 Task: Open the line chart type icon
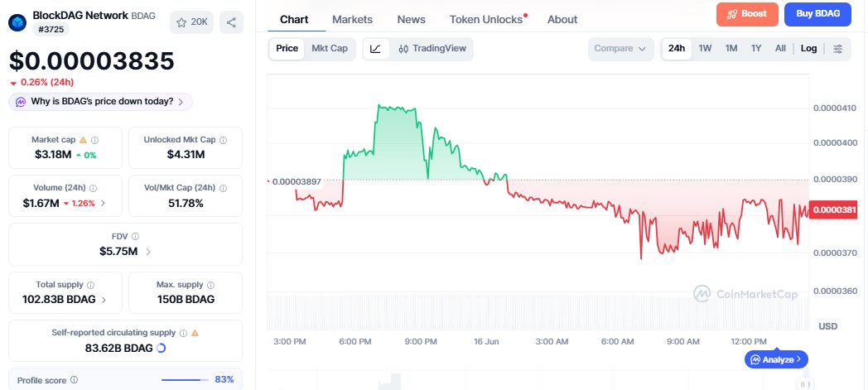pyautogui.click(x=375, y=49)
